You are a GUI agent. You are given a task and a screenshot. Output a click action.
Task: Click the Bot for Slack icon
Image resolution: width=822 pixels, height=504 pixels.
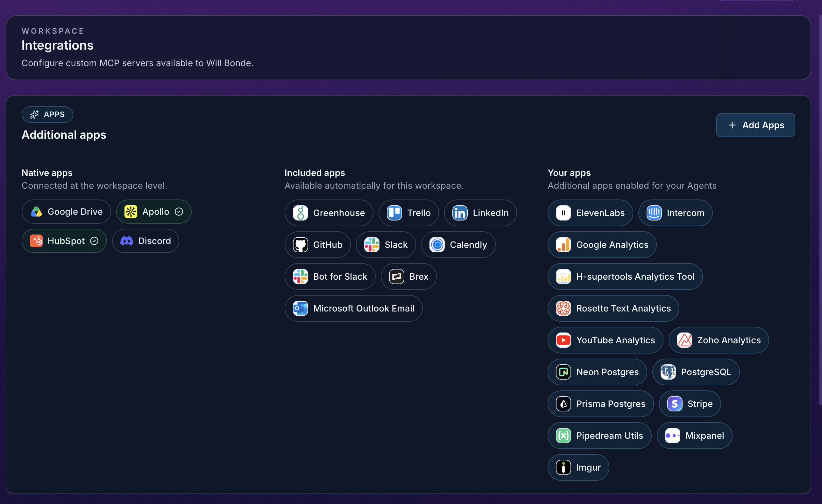[x=300, y=276]
